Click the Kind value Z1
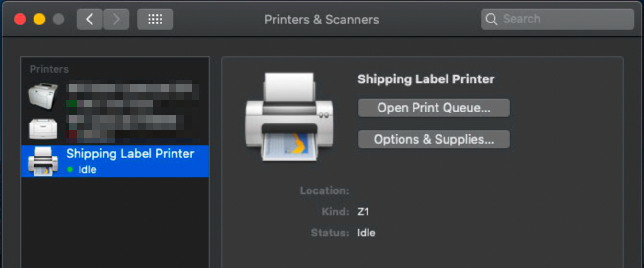Viewport: 644px width, 268px height. [x=363, y=212]
